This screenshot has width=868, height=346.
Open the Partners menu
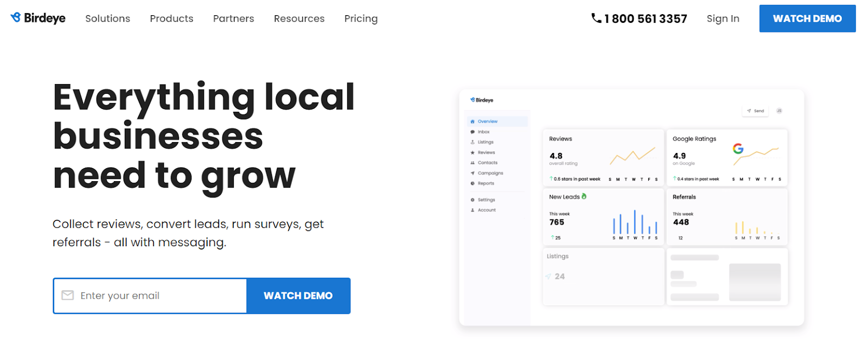233,18
